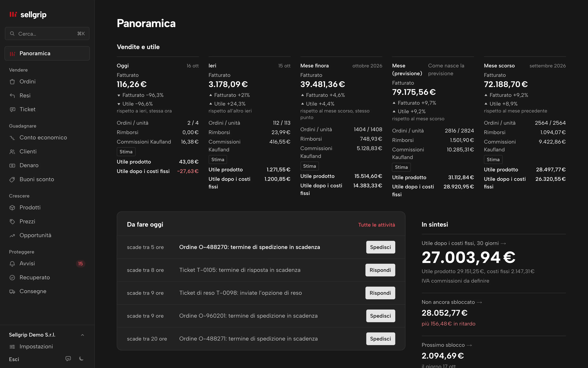Toggle dark mode with the moon icon

(x=81, y=359)
